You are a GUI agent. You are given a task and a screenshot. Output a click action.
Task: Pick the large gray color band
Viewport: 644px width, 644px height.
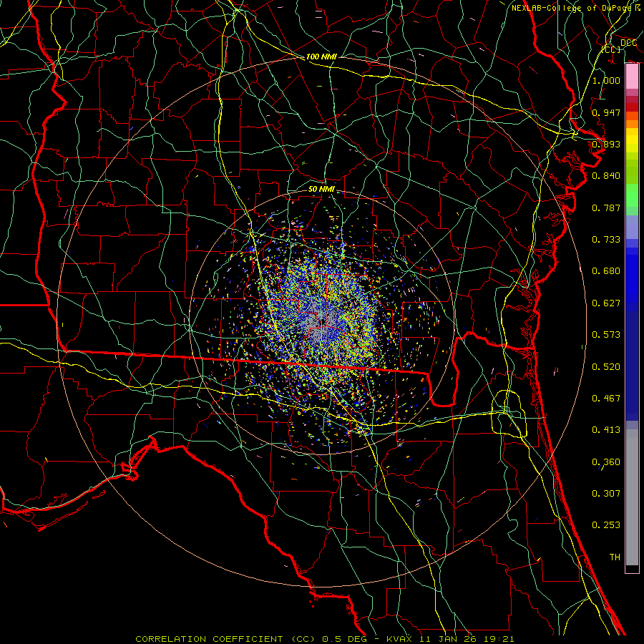(632, 497)
